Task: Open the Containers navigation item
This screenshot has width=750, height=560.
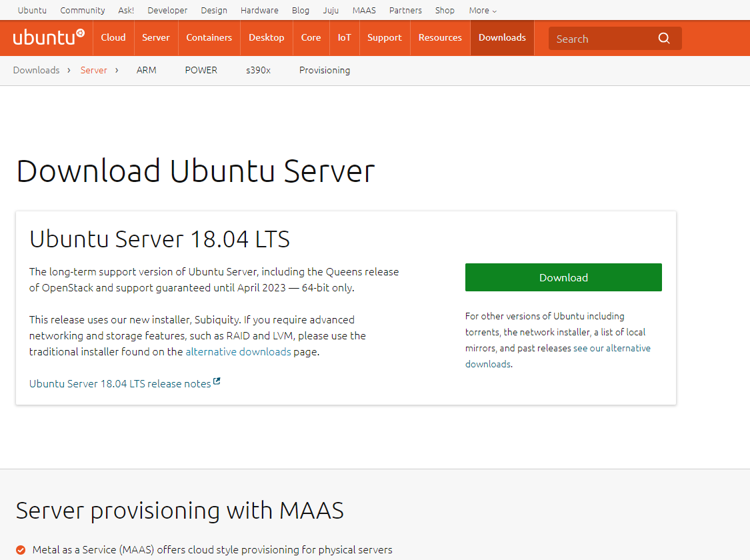Action: click(209, 38)
